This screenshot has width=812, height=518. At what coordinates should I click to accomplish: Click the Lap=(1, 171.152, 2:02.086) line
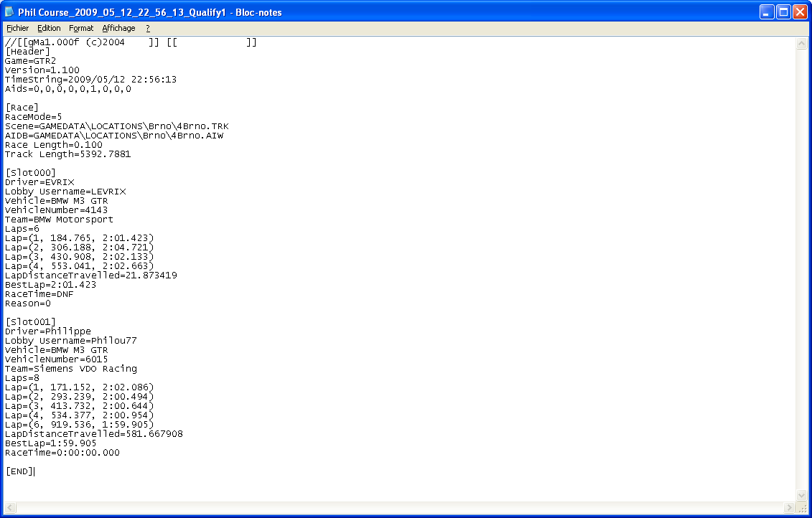[x=79, y=387]
